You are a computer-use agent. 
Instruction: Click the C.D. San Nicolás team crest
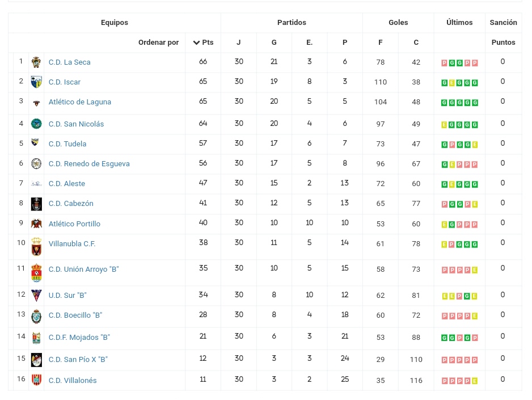coord(36,124)
